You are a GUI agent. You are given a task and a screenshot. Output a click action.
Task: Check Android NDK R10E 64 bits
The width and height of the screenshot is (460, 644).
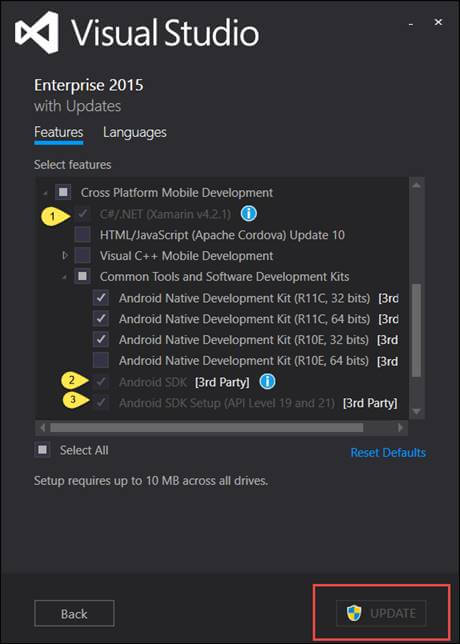point(101,360)
